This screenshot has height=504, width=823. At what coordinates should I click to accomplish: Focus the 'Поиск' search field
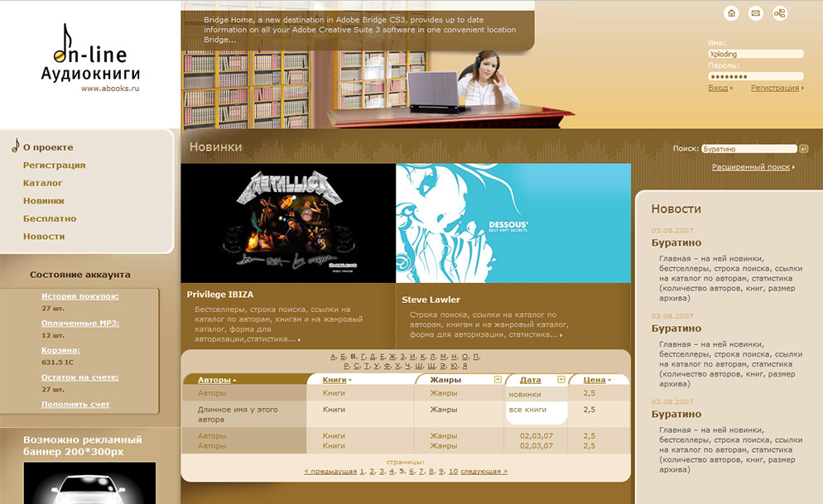[749, 149]
